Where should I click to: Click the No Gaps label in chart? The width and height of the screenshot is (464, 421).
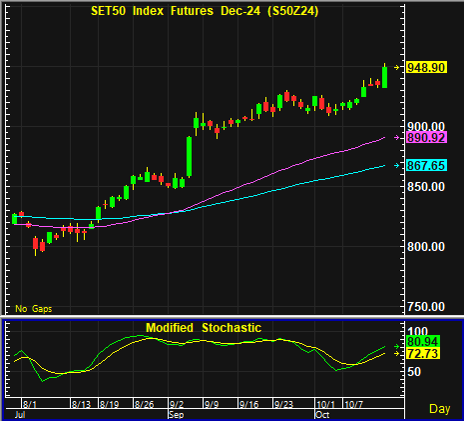point(34,309)
